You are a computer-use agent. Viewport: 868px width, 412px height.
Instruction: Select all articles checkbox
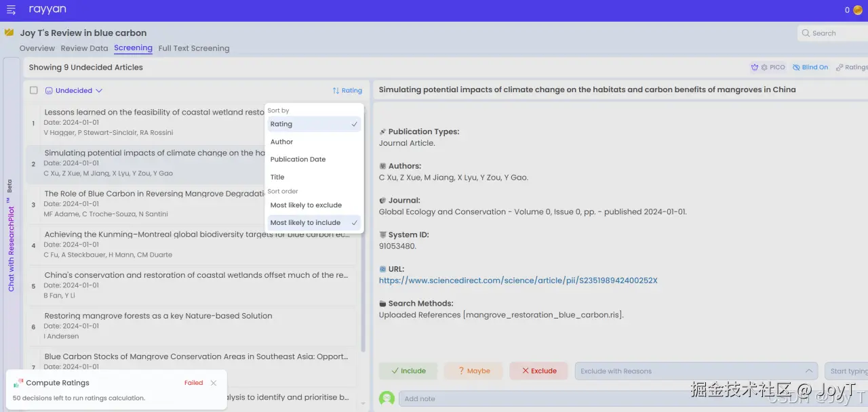pos(34,90)
